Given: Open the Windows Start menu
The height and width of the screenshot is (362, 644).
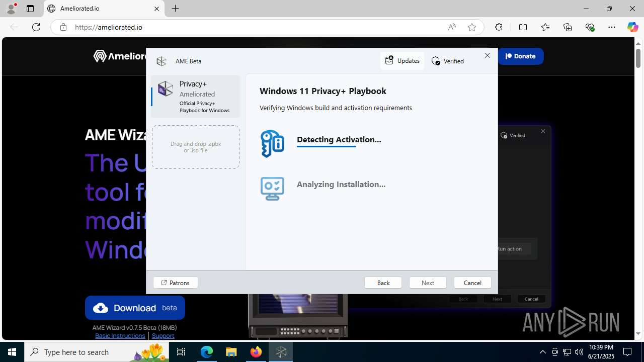Looking at the screenshot, I should (12, 352).
